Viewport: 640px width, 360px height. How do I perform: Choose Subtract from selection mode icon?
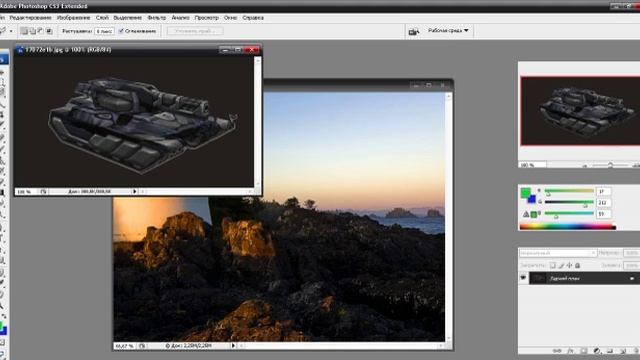pos(41,31)
